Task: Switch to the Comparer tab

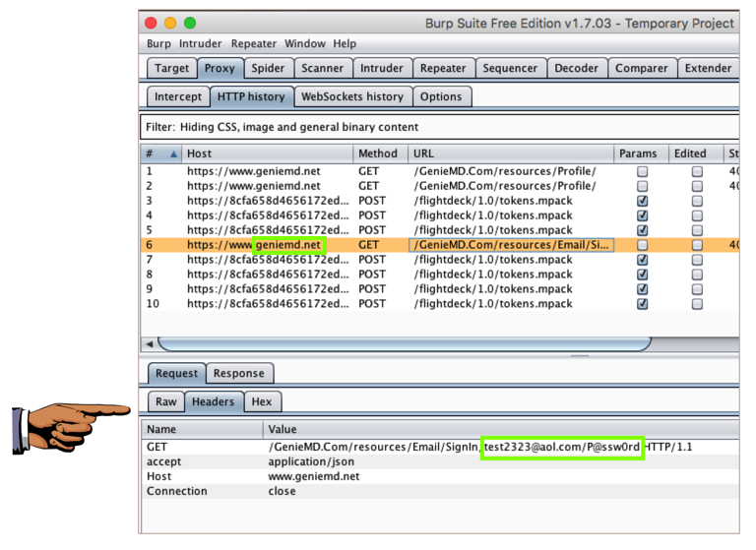Action: [642, 68]
